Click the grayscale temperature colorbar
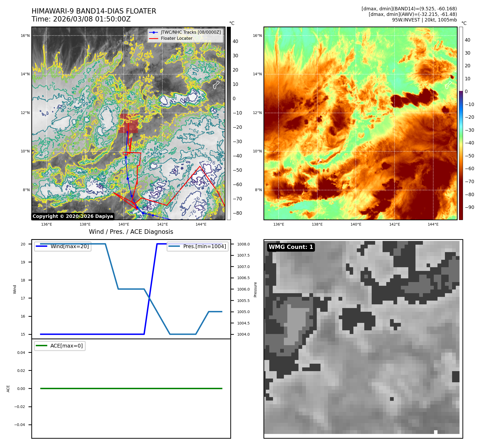Viewport: 481px width, 448px height. click(x=229, y=123)
